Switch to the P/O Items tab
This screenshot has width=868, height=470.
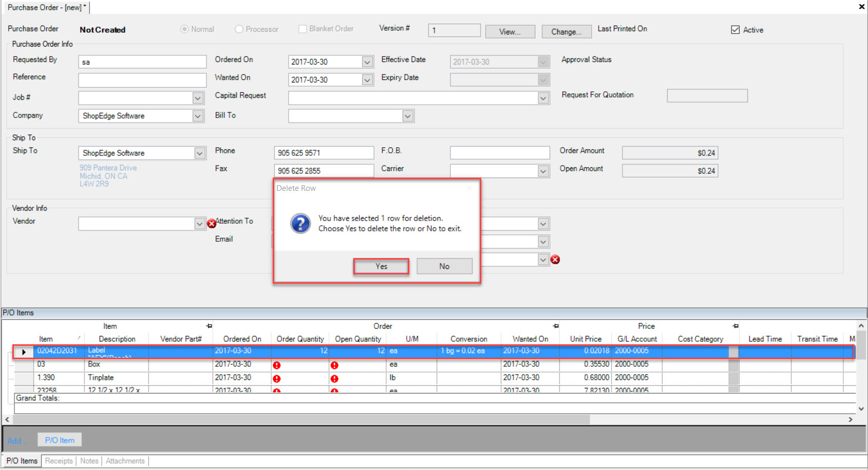[x=22, y=461]
